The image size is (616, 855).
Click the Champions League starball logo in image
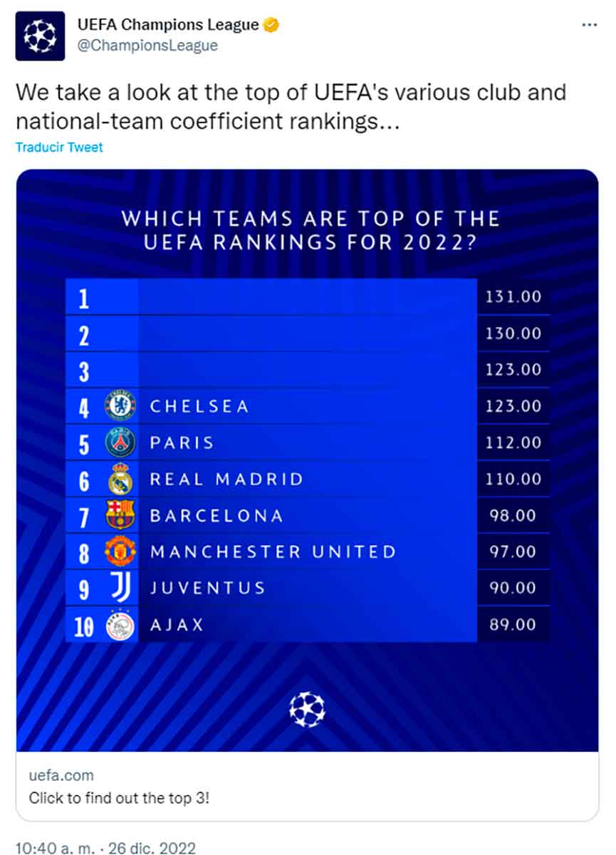point(307,710)
